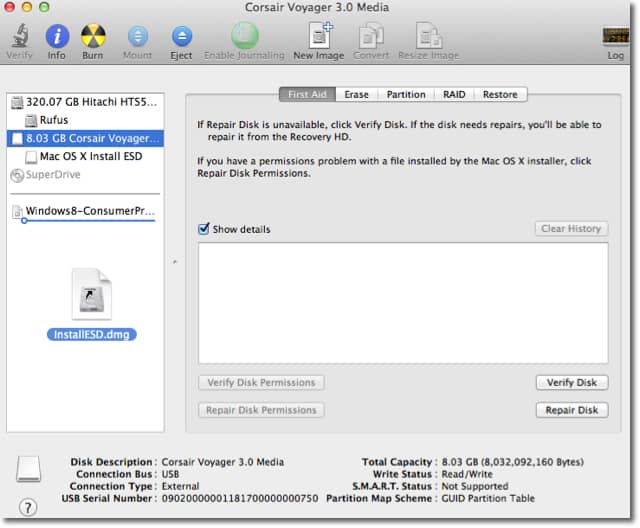Click the Read/Write status value

[x=467, y=474]
